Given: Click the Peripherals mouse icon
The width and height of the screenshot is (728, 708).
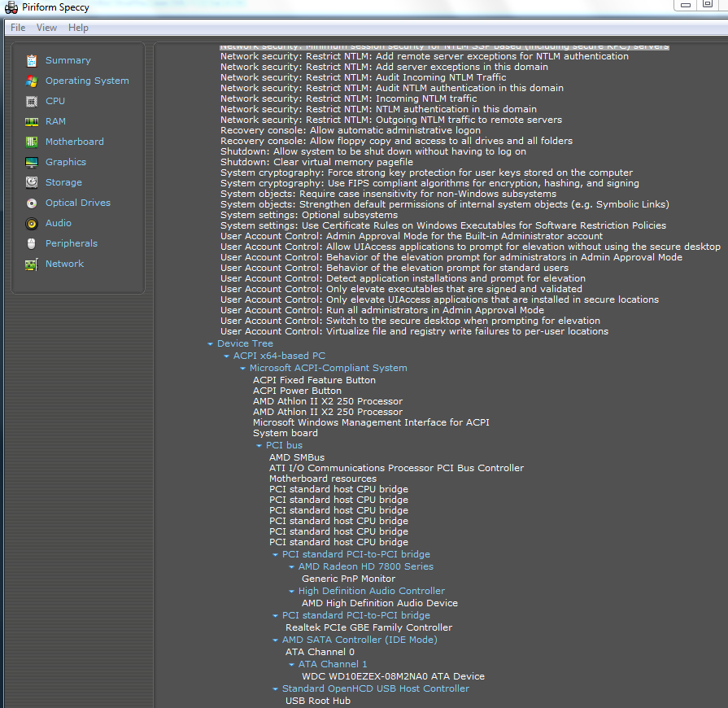Looking at the screenshot, I should pyautogui.click(x=32, y=243).
